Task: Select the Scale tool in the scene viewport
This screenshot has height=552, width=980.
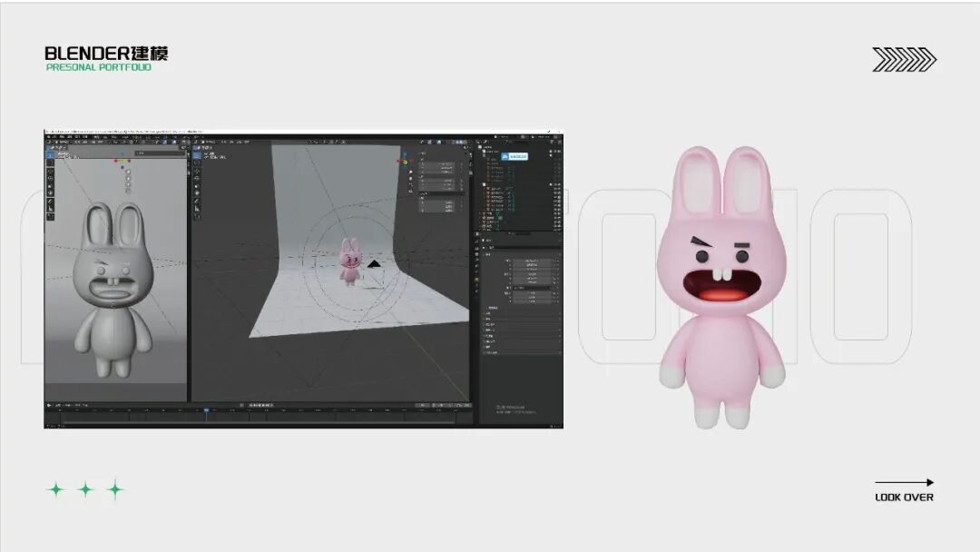Action: [197, 186]
